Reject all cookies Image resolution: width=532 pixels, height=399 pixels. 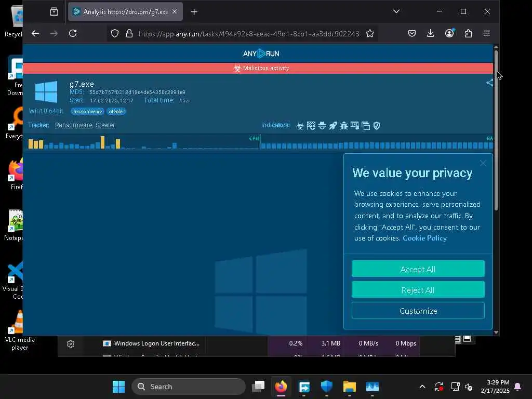[x=418, y=290]
